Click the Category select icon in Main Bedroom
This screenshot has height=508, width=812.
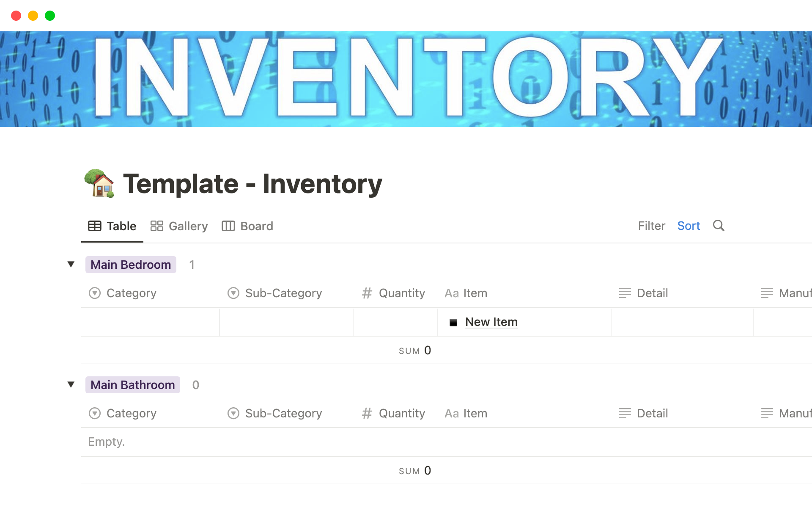95,293
